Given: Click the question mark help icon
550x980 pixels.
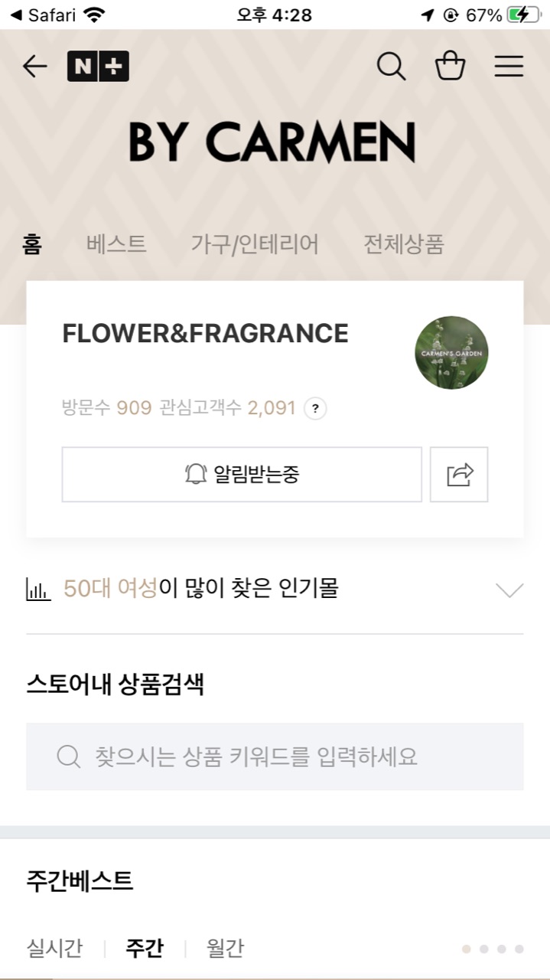Looking at the screenshot, I should [x=315, y=408].
